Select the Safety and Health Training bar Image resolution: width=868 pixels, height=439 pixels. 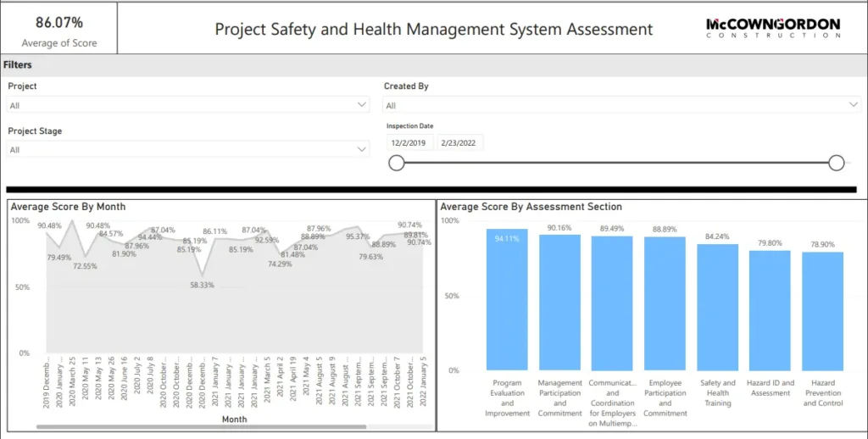click(717, 308)
